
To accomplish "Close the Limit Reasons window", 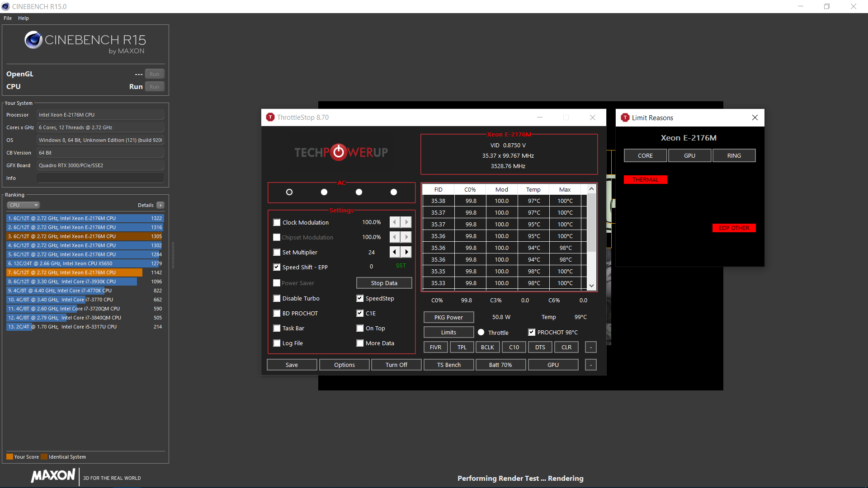I will pos(755,117).
